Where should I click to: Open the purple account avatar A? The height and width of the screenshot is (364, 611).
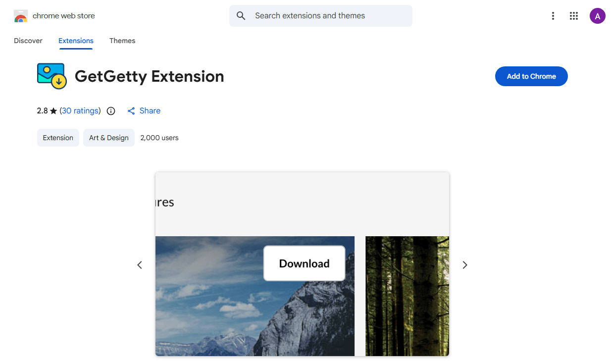[x=598, y=16]
